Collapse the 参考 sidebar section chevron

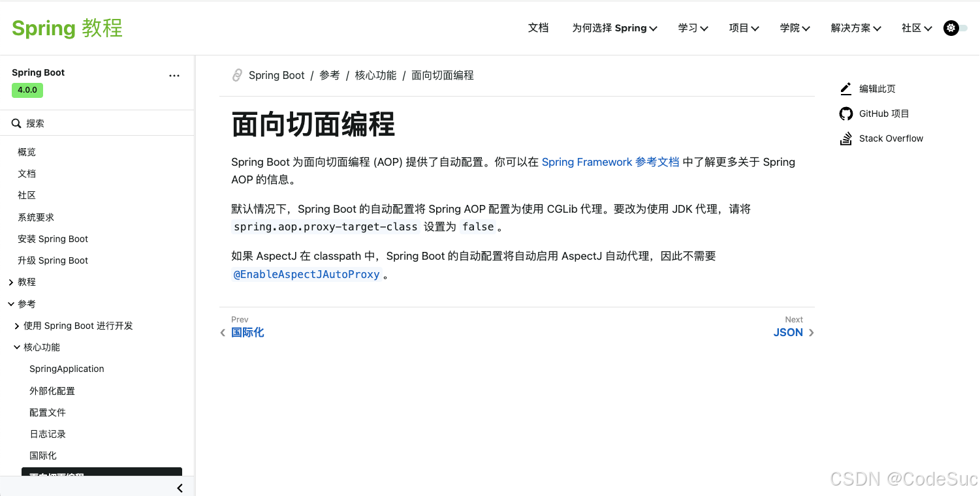point(11,304)
